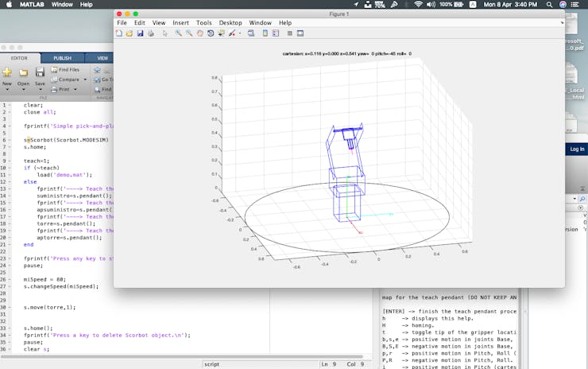Open the Window menu in Figure 1
Image resolution: width=588 pixels, height=369 pixels.
(261, 23)
